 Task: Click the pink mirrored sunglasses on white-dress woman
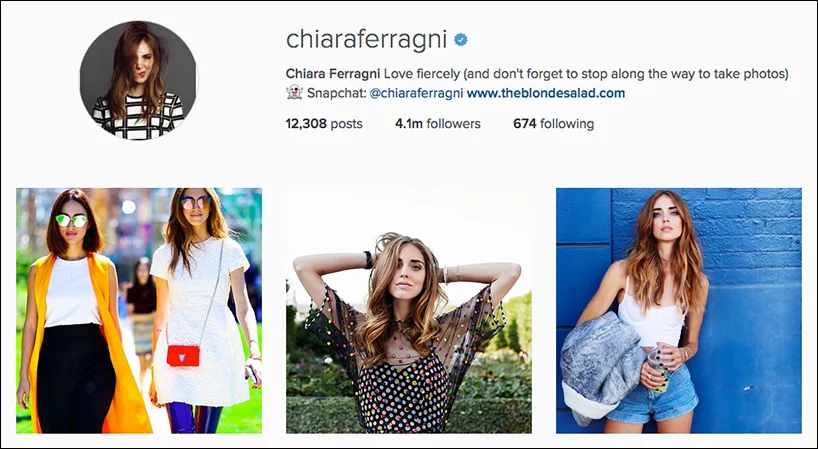[x=195, y=203]
